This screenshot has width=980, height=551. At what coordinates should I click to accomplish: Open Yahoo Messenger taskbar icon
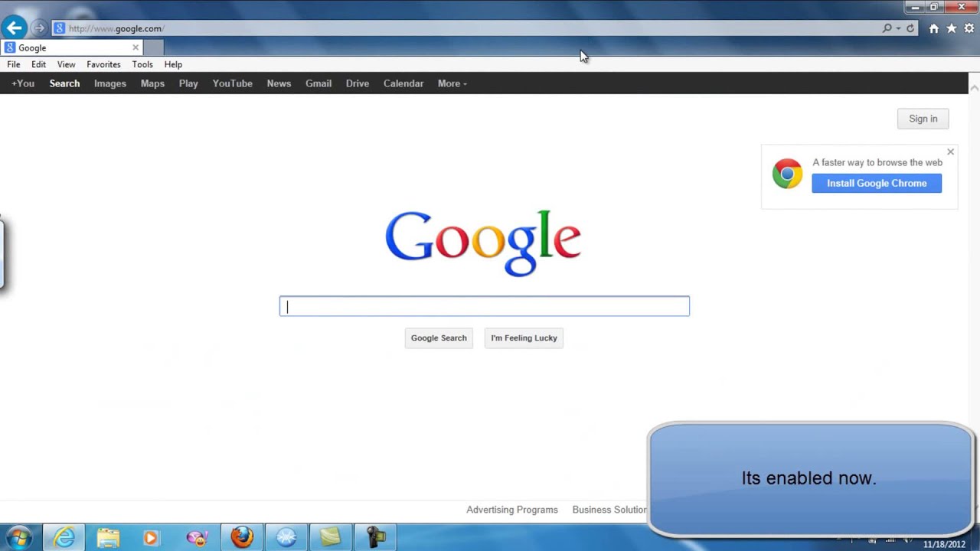[x=198, y=538]
